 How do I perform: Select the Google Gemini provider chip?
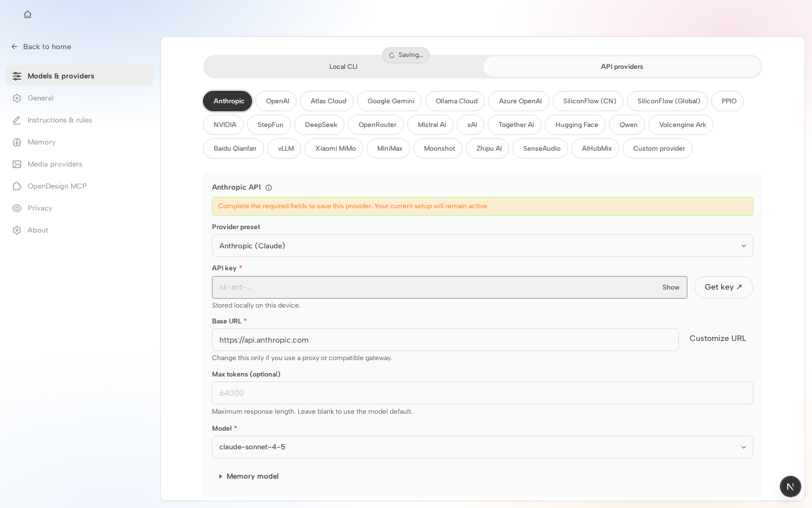click(x=390, y=101)
